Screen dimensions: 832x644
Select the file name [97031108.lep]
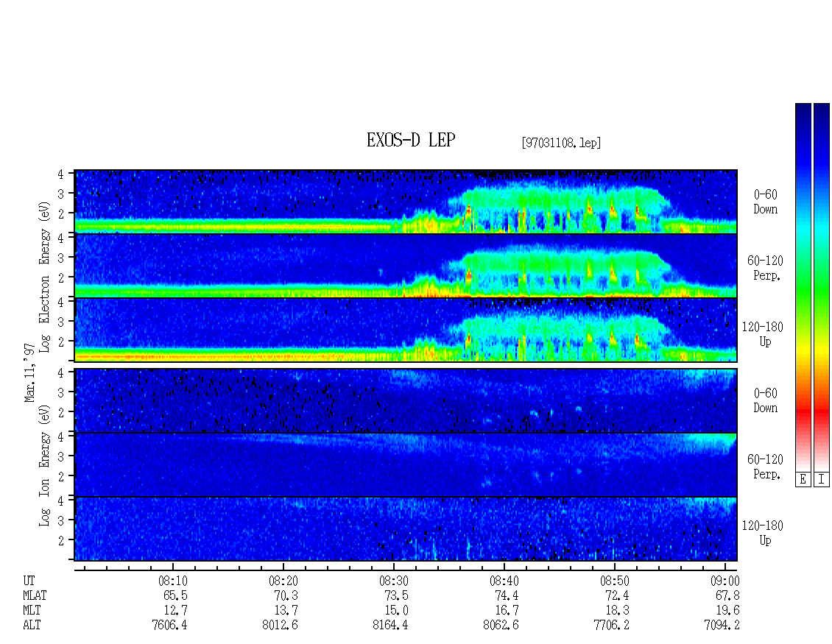click(561, 143)
